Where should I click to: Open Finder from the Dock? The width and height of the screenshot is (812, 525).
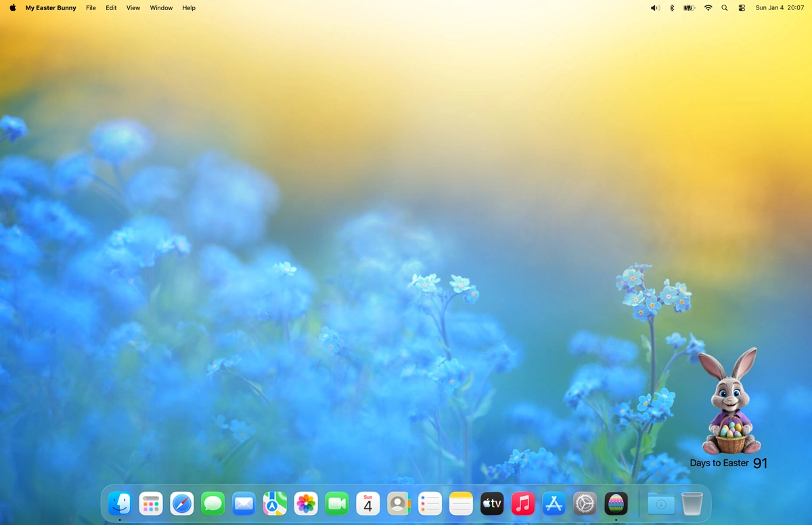coord(120,503)
